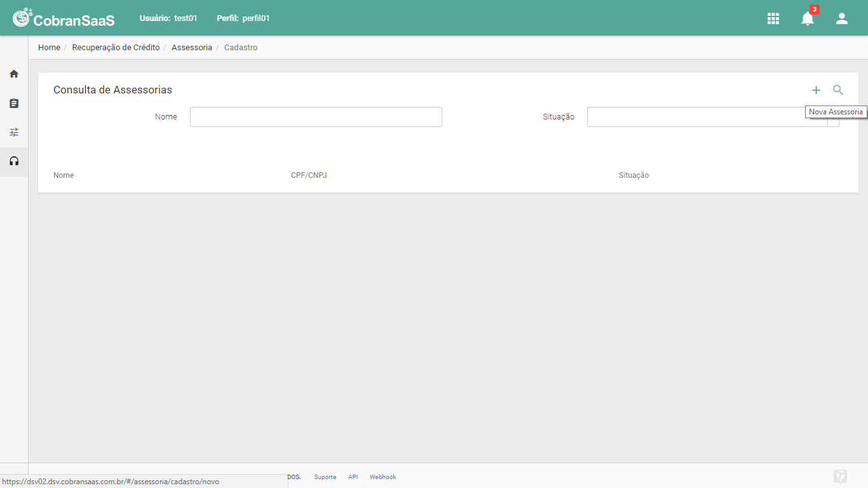Open the notifications bell
This screenshot has height=488, width=868.
point(808,18)
